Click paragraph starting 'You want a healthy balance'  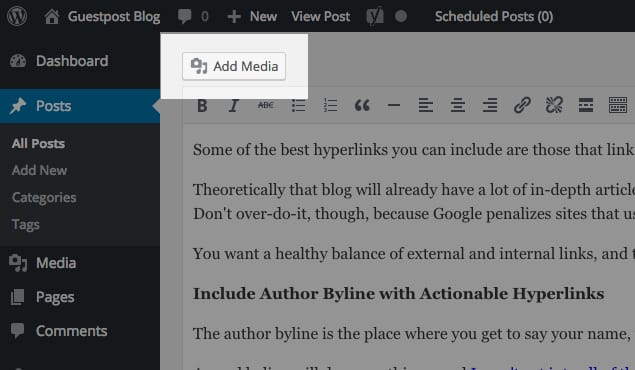point(414,254)
